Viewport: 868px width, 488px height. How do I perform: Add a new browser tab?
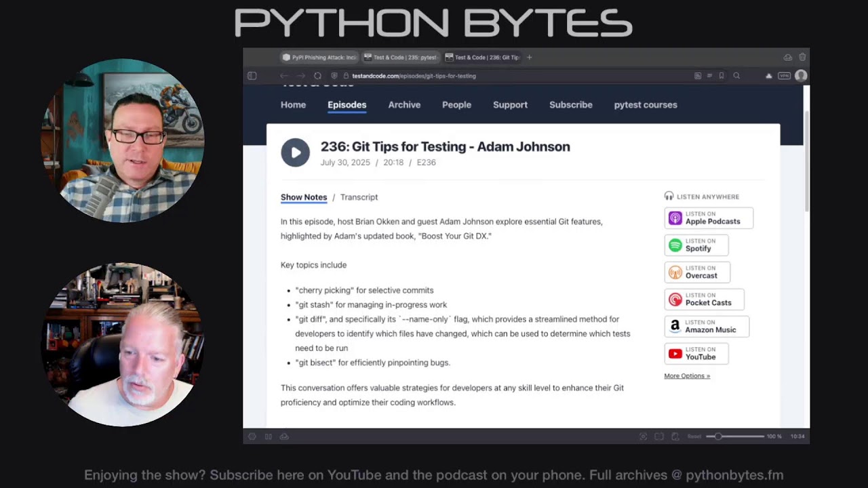coord(530,58)
